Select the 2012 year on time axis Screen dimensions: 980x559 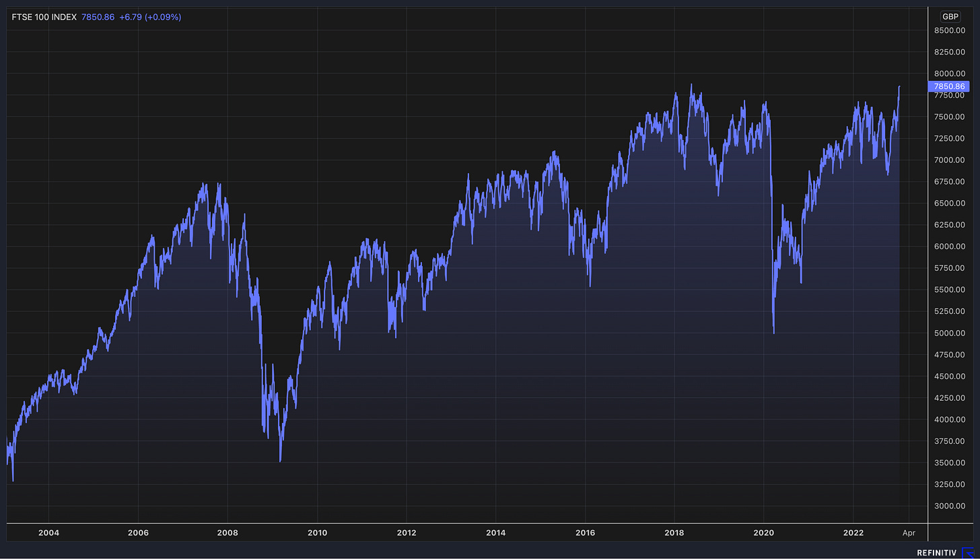click(x=407, y=533)
